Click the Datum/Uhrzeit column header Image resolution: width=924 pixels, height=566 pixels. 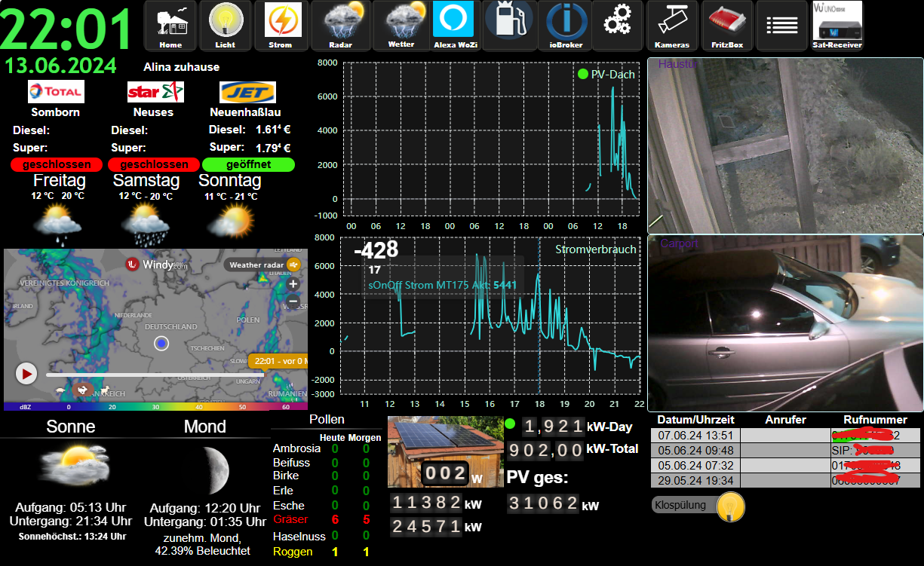695,420
